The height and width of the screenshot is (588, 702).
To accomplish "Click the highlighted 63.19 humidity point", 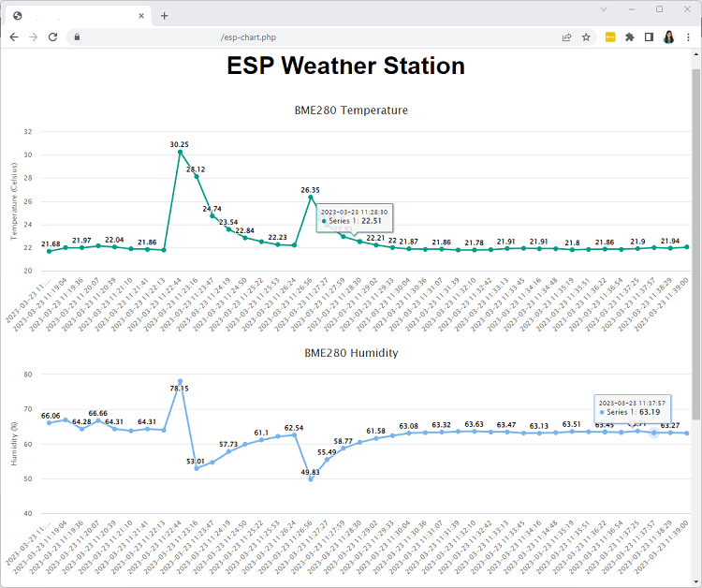I will tap(654, 433).
